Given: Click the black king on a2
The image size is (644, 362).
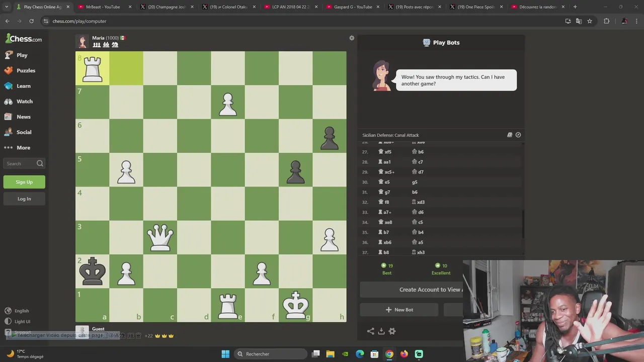Looking at the screenshot, I should pyautogui.click(x=93, y=271).
